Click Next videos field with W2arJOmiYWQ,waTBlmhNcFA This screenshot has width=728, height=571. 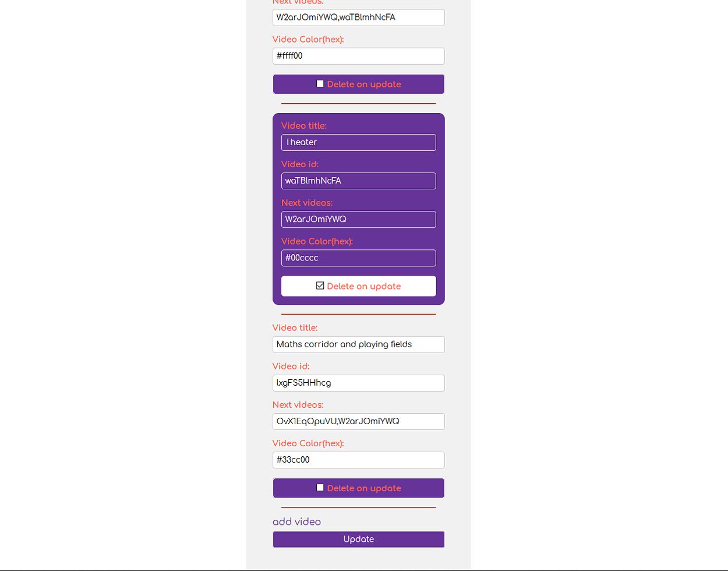[x=359, y=17]
